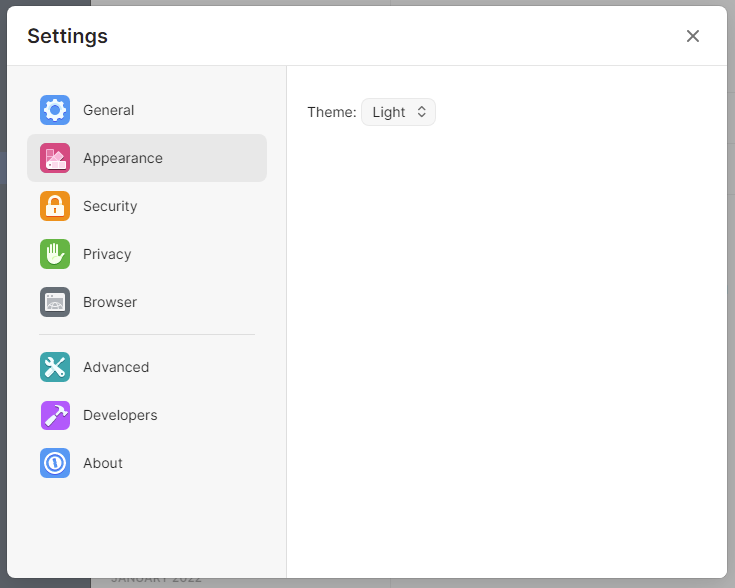The image size is (735, 588).
Task: Click the Security padlock icon
Action: [55, 206]
